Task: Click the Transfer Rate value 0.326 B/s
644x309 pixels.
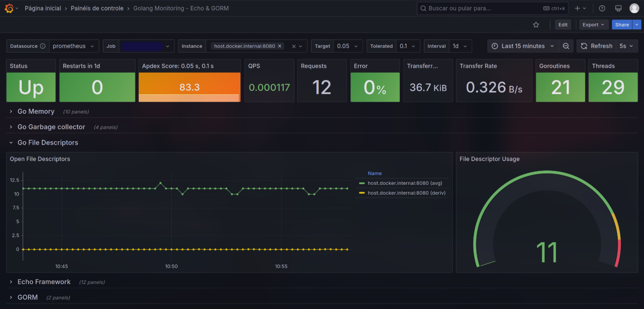Action: 494,88
